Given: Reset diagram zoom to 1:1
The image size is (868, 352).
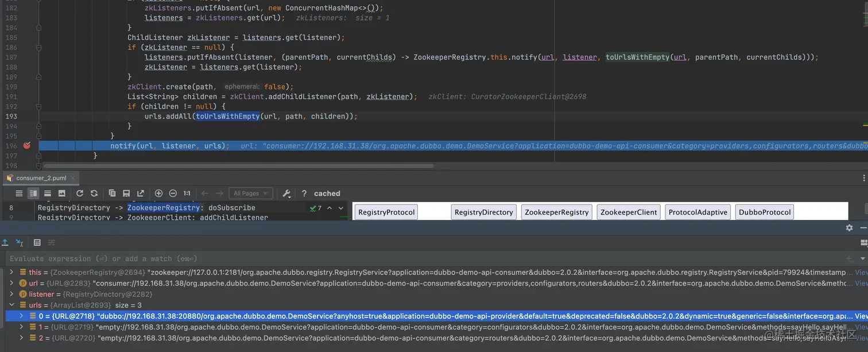Looking at the screenshot, I should coord(187,194).
